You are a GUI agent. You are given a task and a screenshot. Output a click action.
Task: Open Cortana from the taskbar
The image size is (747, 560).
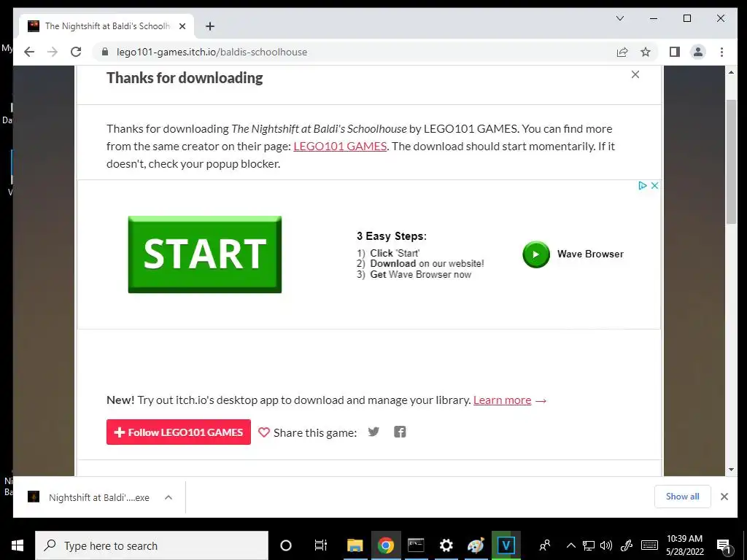286,545
